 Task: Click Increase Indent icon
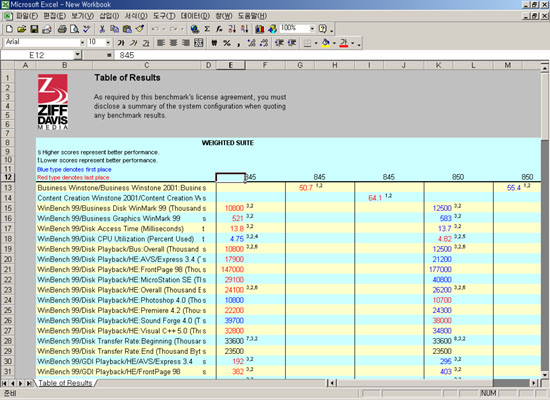[x=292, y=43]
